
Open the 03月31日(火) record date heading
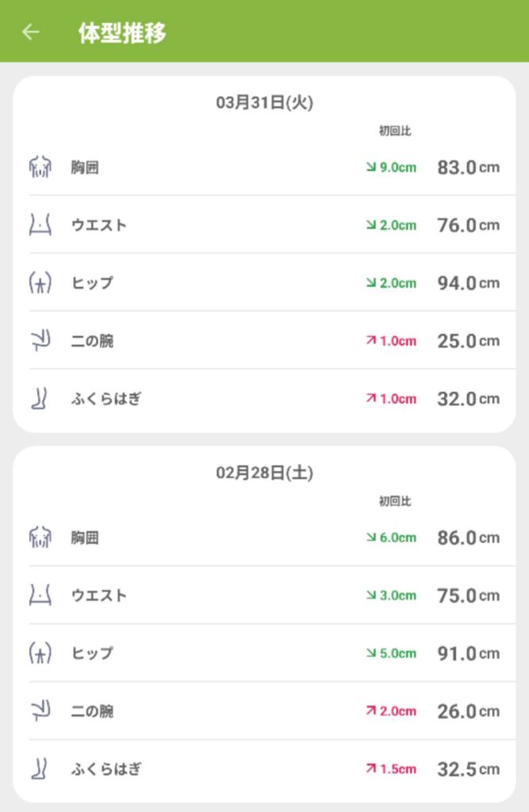click(x=264, y=102)
